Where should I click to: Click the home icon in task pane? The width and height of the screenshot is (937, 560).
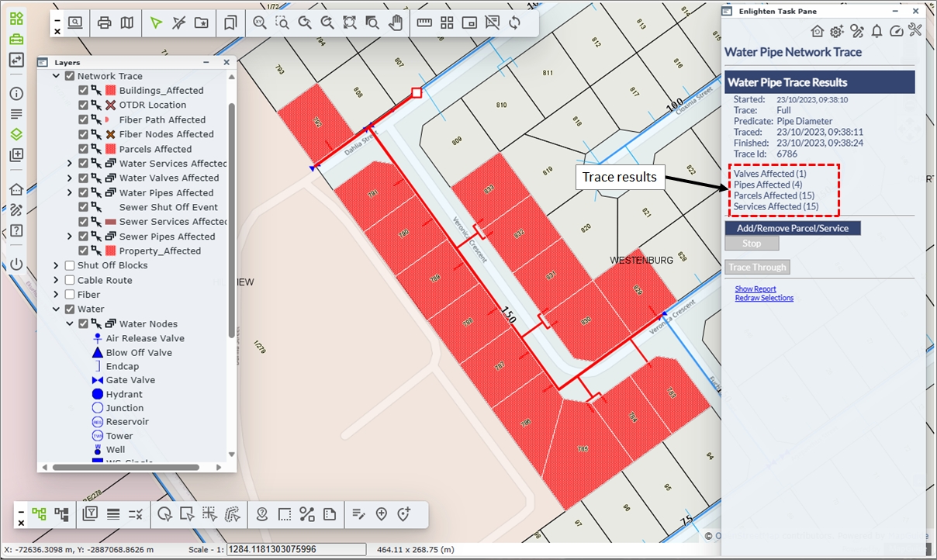click(x=817, y=31)
